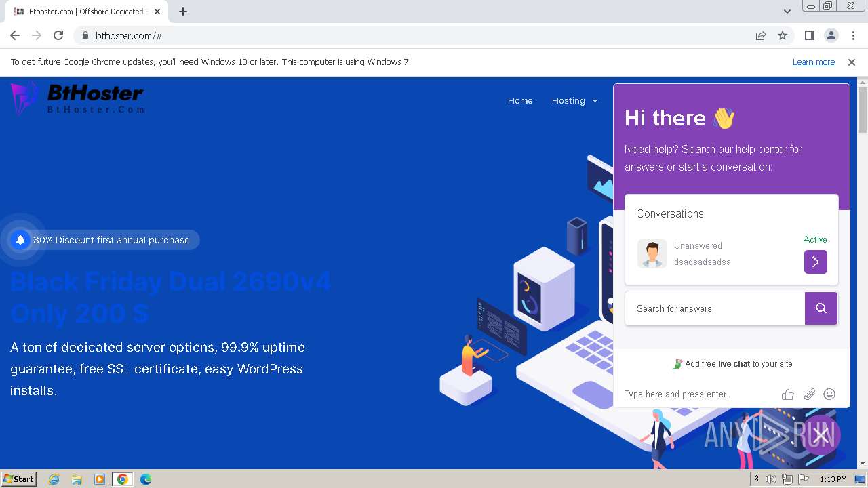Go to the Home menu item

(x=520, y=100)
